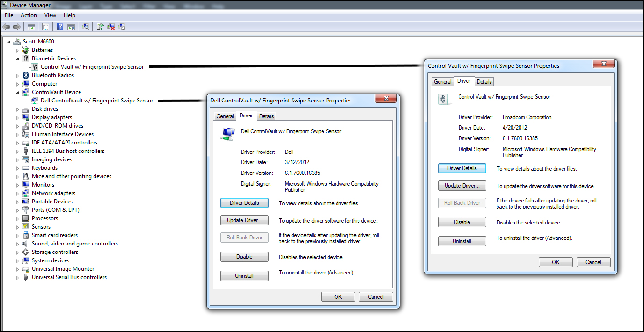Select the Disk drives icon
This screenshot has height=332, width=644.
coord(26,109)
